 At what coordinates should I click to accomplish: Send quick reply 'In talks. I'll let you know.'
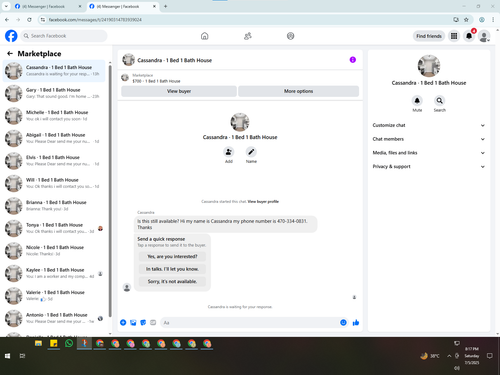[172, 269]
